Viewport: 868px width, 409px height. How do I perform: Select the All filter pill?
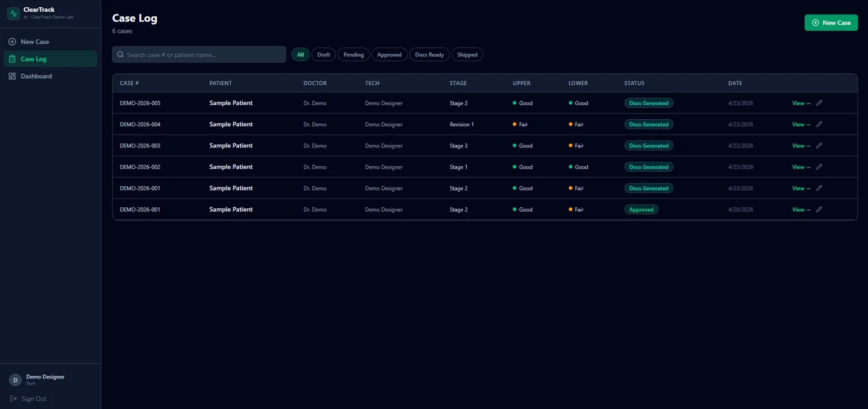click(x=301, y=54)
